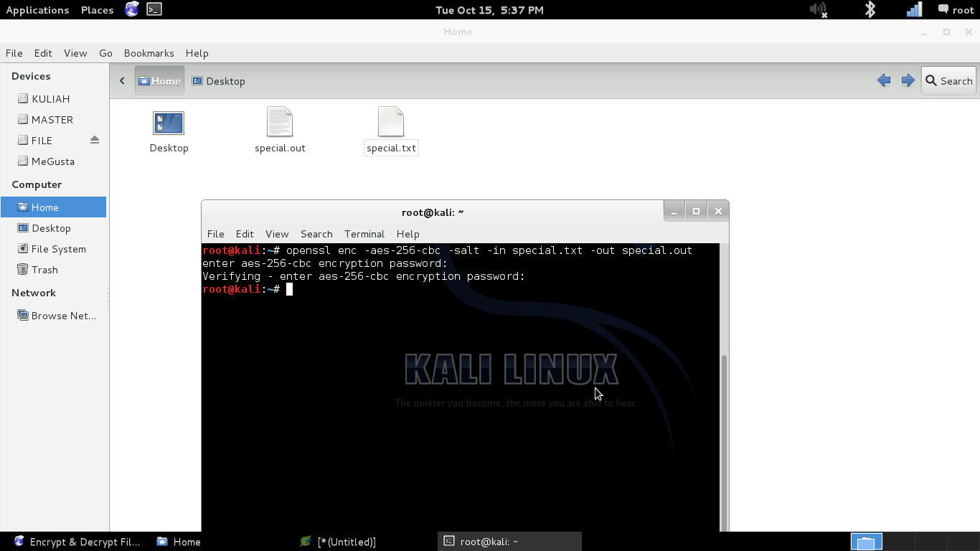Screen dimensions: 980x551
Task: Select the special.txt file icon
Action: [x=391, y=121]
